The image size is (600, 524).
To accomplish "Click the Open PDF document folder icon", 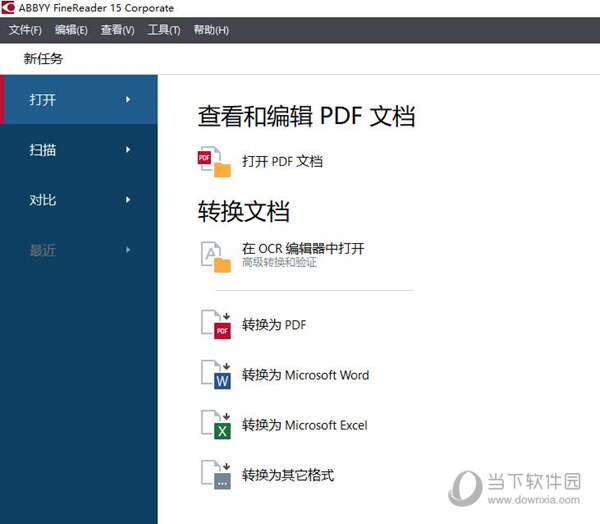I will coord(215,161).
